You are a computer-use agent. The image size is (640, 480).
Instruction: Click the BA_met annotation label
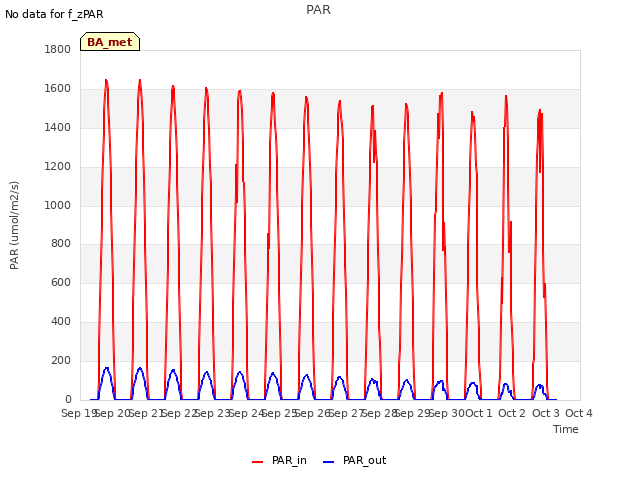[x=110, y=42]
